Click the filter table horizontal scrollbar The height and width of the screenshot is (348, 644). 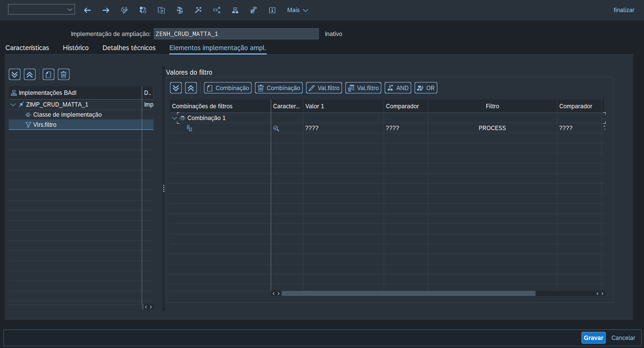[408, 294]
